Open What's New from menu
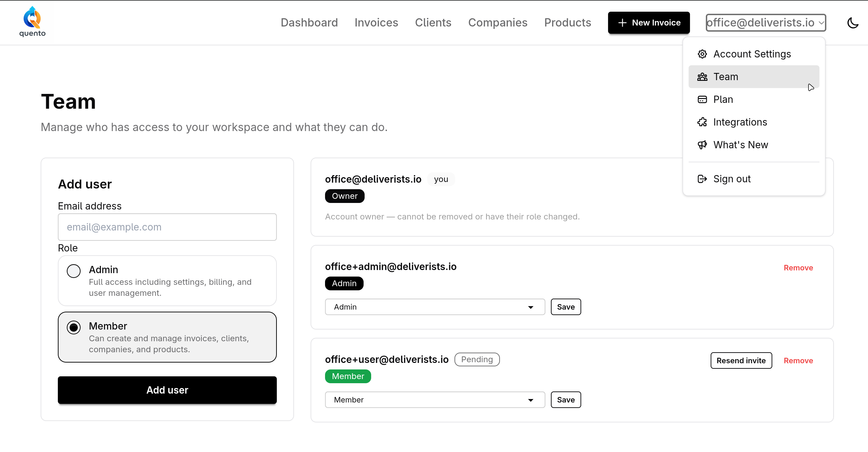 (x=754, y=145)
